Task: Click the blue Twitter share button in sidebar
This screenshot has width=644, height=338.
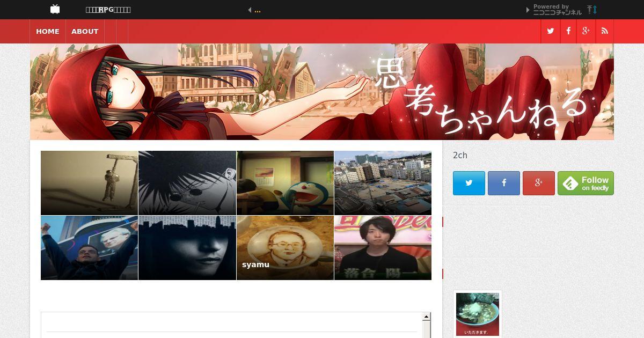Action: pos(469,183)
